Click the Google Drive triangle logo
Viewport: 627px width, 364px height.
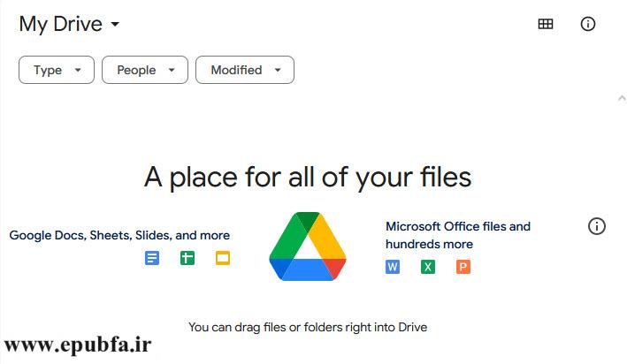(308, 246)
